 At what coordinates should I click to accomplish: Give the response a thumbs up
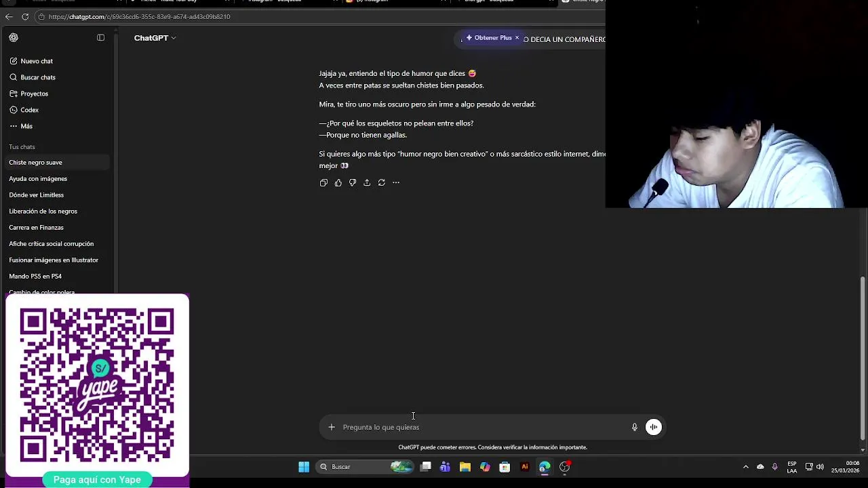tap(338, 183)
